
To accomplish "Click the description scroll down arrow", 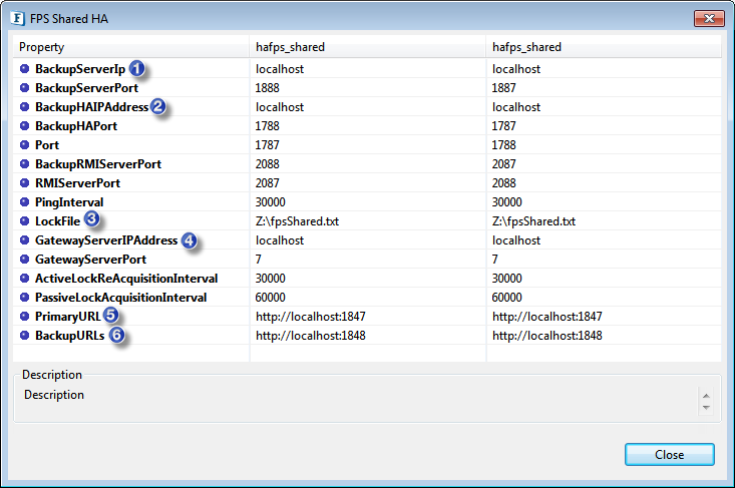I will point(706,408).
